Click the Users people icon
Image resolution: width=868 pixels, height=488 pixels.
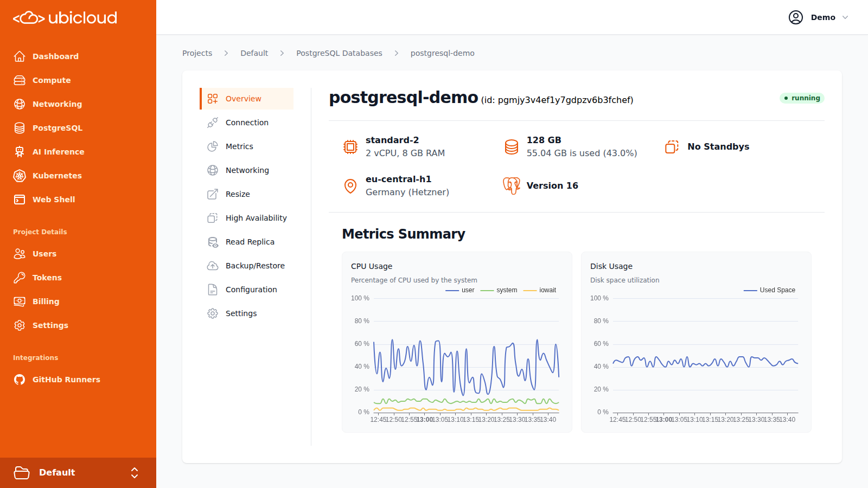[x=20, y=254]
